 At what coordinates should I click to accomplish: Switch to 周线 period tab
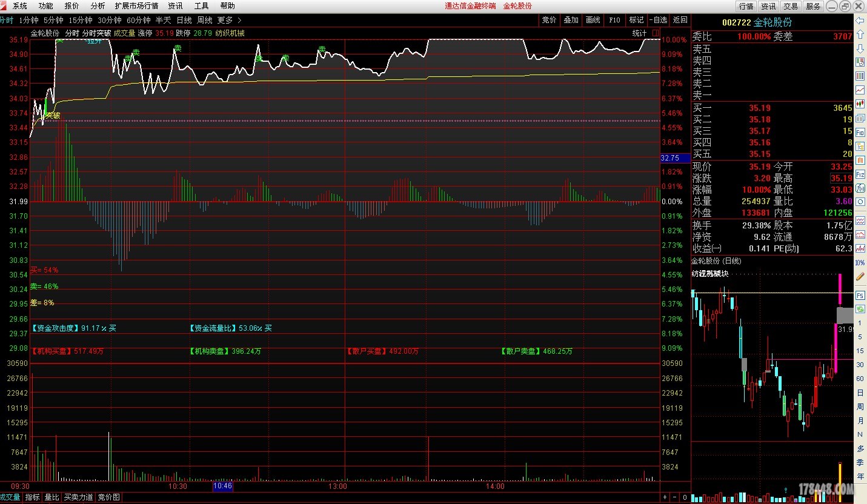pyautogui.click(x=205, y=20)
